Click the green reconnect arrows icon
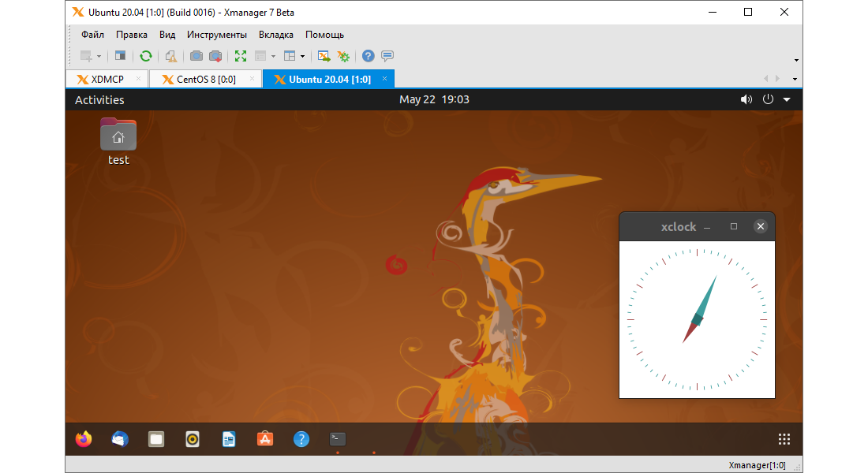The height and width of the screenshot is (473, 868). click(146, 56)
